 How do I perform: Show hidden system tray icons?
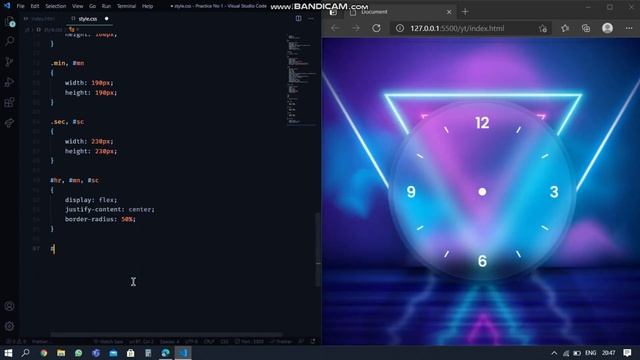[x=554, y=353]
